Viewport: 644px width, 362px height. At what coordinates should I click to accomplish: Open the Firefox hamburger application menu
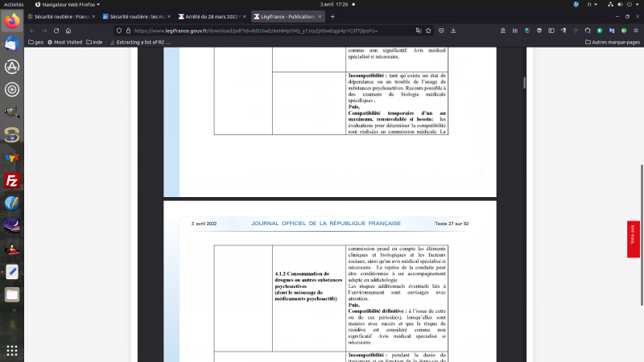tap(635, 31)
